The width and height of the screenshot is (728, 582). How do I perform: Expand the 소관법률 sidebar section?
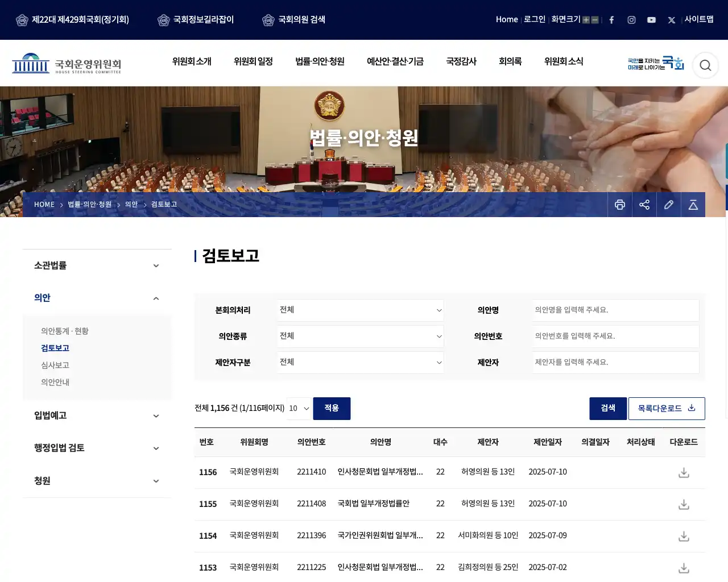tap(97, 265)
